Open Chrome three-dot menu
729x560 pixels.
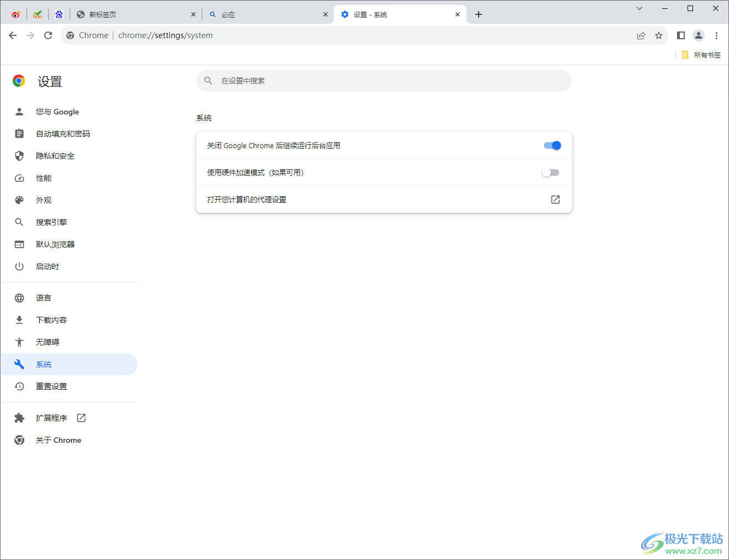[716, 35]
